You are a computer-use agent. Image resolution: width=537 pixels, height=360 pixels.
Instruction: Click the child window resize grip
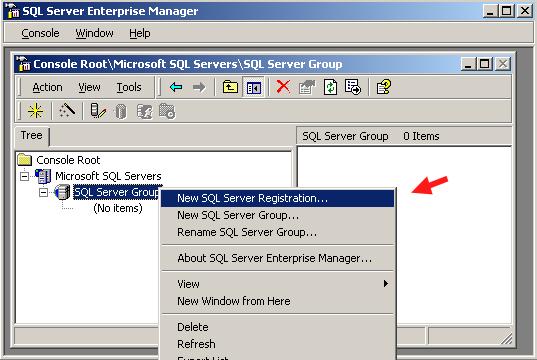[x=507, y=339]
